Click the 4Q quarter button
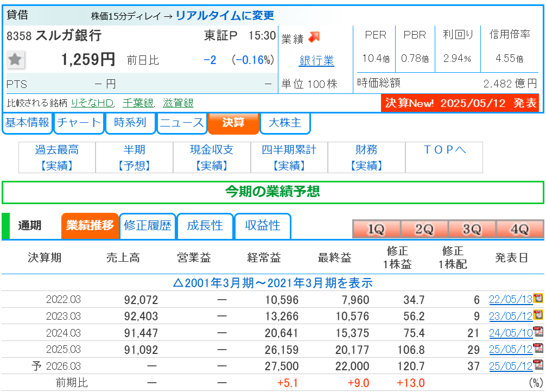546x392 pixels. point(520,229)
